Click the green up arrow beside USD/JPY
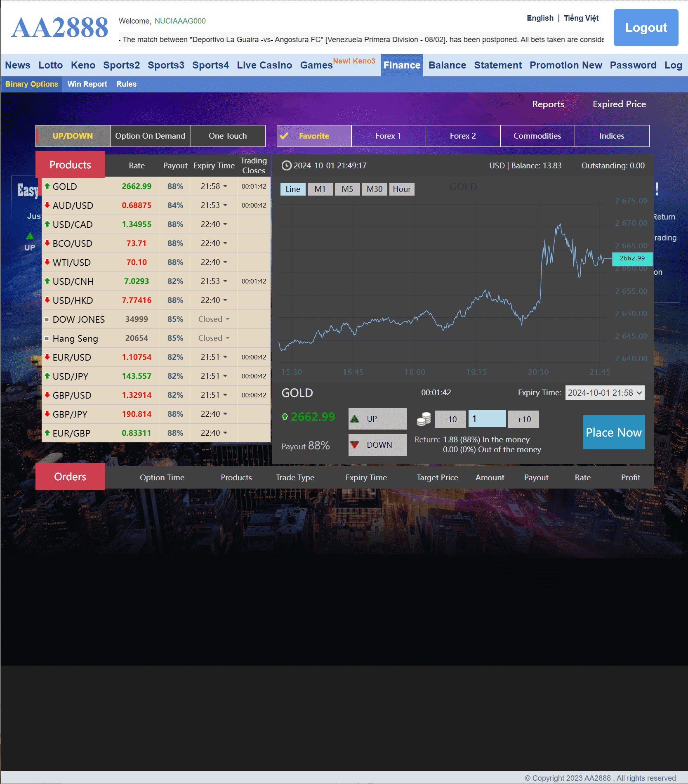This screenshot has width=688, height=784. 47,376
